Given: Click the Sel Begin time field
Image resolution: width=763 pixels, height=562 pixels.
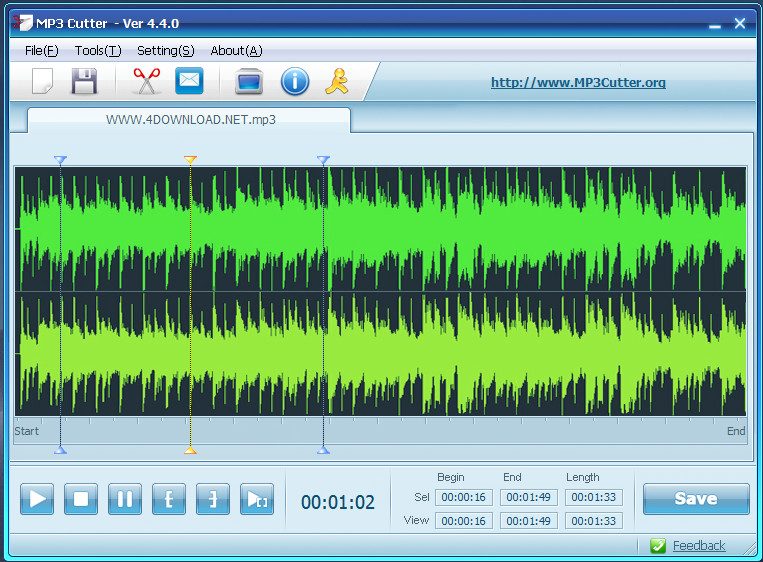Looking at the screenshot, I should (463, 497).
